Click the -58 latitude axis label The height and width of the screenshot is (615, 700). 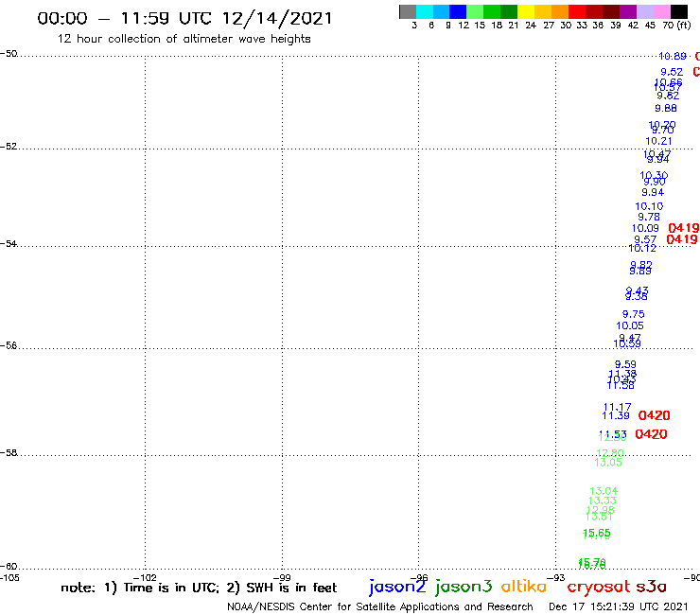click(9, 453)
